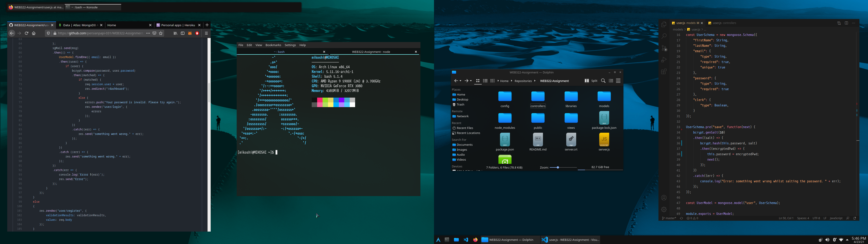Expand the Repositories breadcrumb in Dolphin
Viewport: 868px width, 244px height.
point(535,81)
